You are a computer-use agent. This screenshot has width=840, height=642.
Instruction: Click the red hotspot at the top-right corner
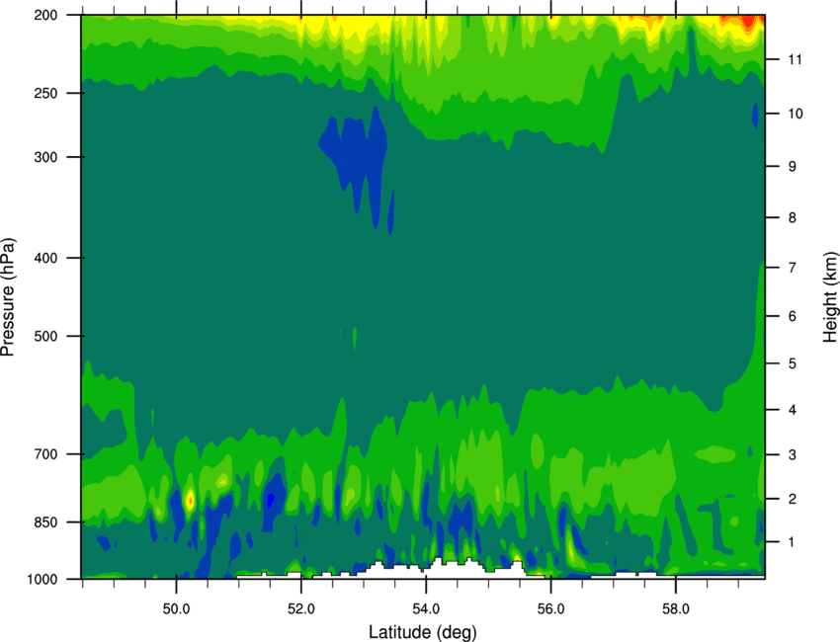[x=746, y=22]
